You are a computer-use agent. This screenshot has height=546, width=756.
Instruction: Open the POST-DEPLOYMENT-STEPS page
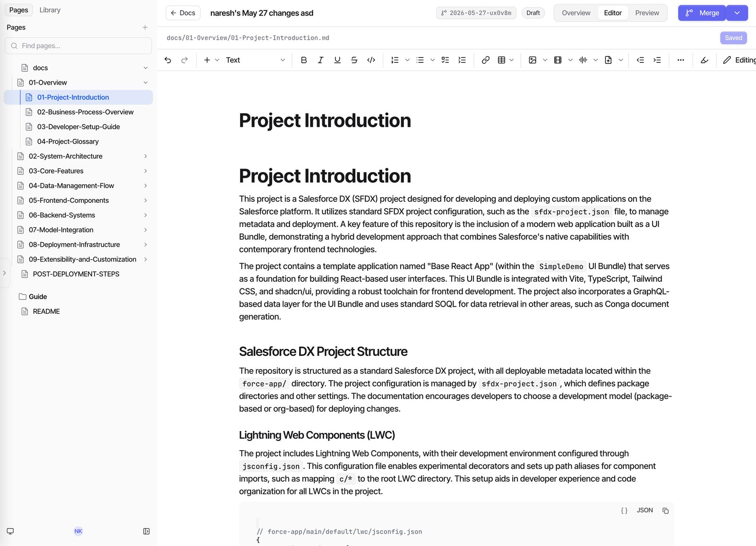[x=76, y=274]
